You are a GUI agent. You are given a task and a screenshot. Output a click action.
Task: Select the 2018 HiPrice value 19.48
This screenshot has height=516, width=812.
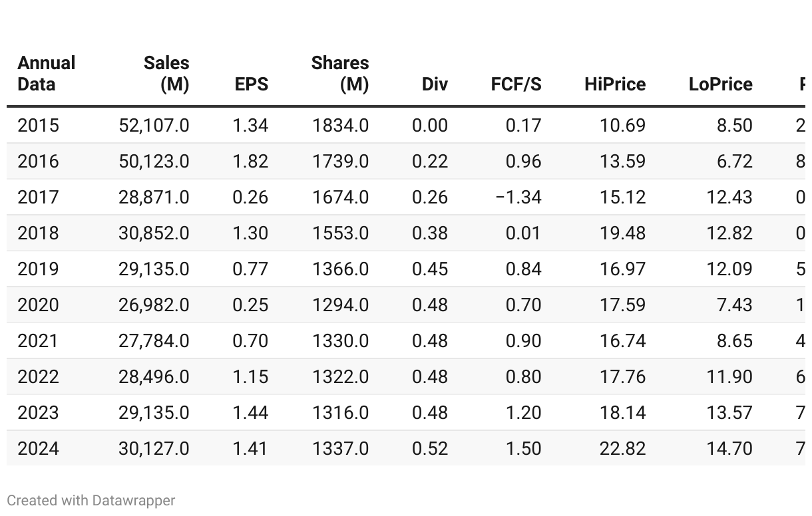click(622, 233)
